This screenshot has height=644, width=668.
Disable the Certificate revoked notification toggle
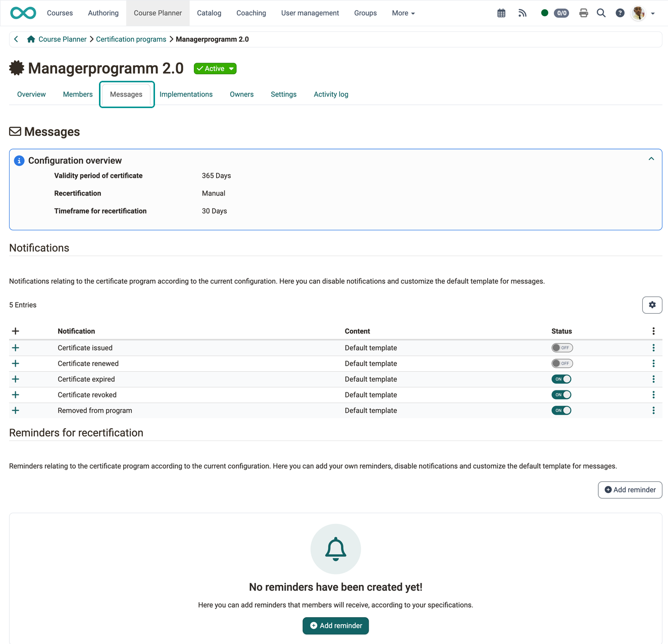coord(561,394)
